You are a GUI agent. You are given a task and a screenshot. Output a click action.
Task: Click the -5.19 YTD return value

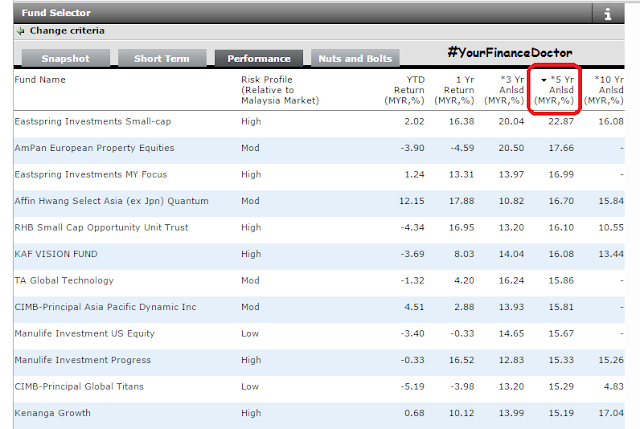pos(413,387)
